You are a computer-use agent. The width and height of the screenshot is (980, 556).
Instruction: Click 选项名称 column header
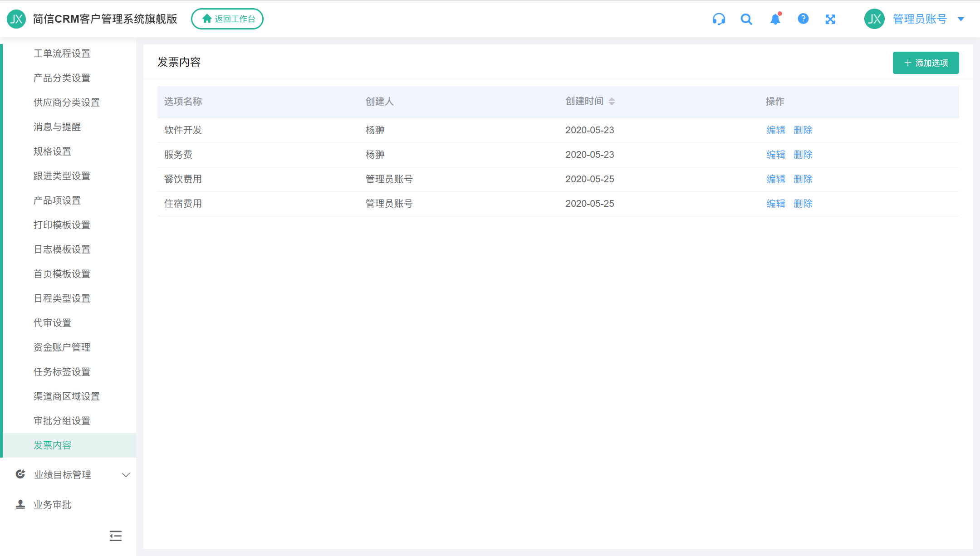(x=183, y=102)
